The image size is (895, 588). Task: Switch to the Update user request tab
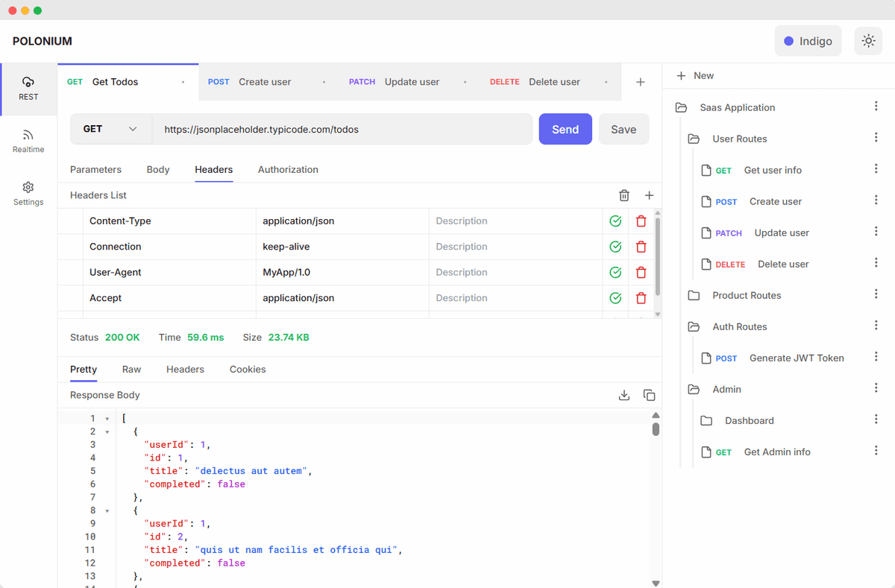409,82
